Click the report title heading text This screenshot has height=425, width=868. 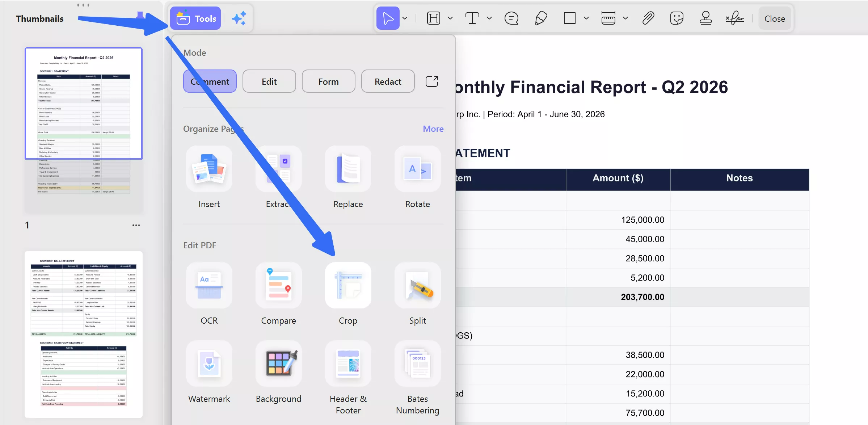[591, 87]
